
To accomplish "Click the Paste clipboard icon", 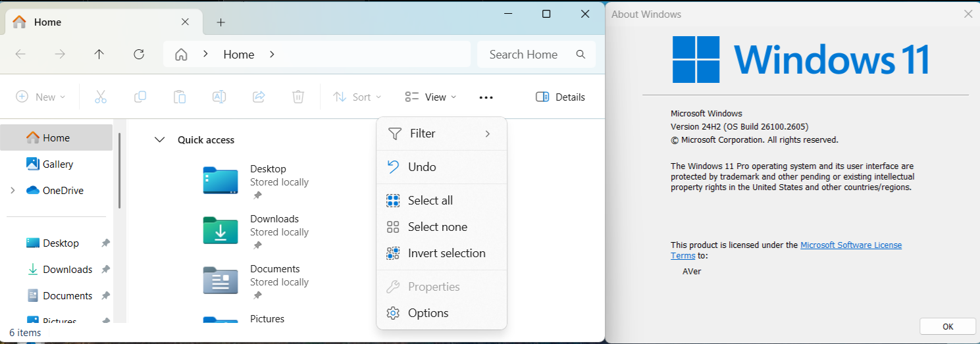I will (180, 97).
